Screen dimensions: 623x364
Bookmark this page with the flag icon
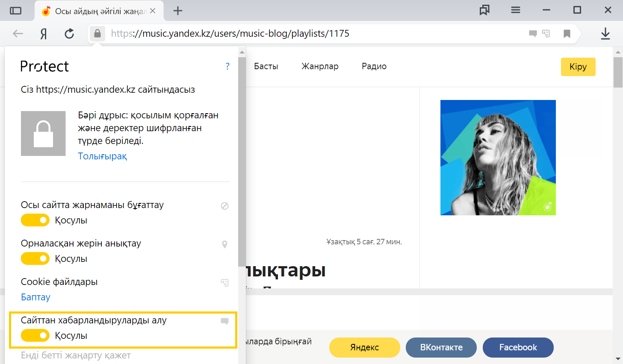[567, 34]
